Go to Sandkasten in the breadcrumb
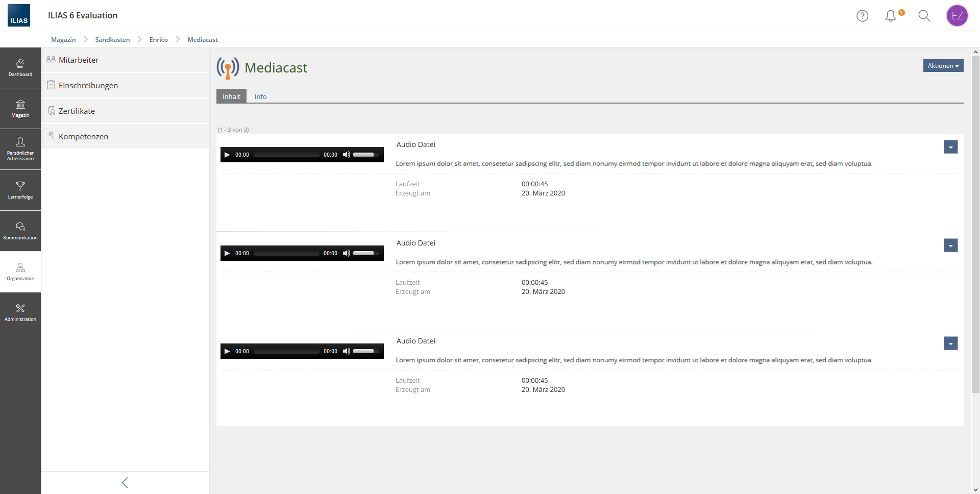 112,40
